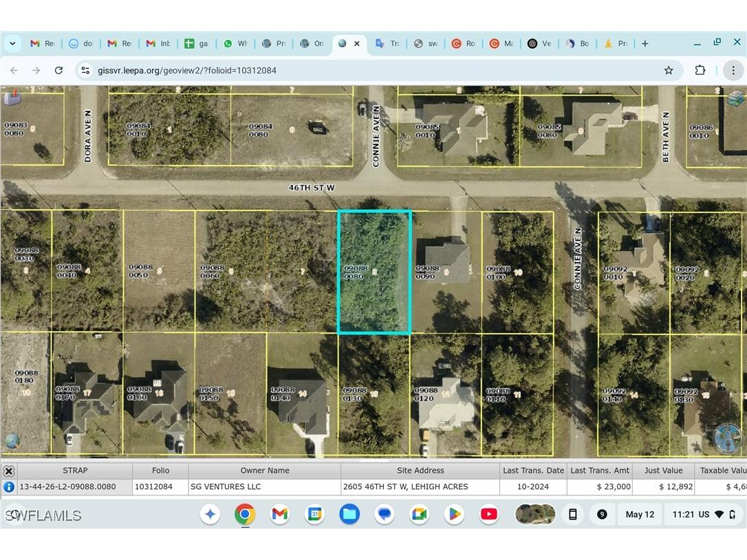Expand the notification counter showing 9
Viewport: 747px width, 560px height.
point(602,514)
